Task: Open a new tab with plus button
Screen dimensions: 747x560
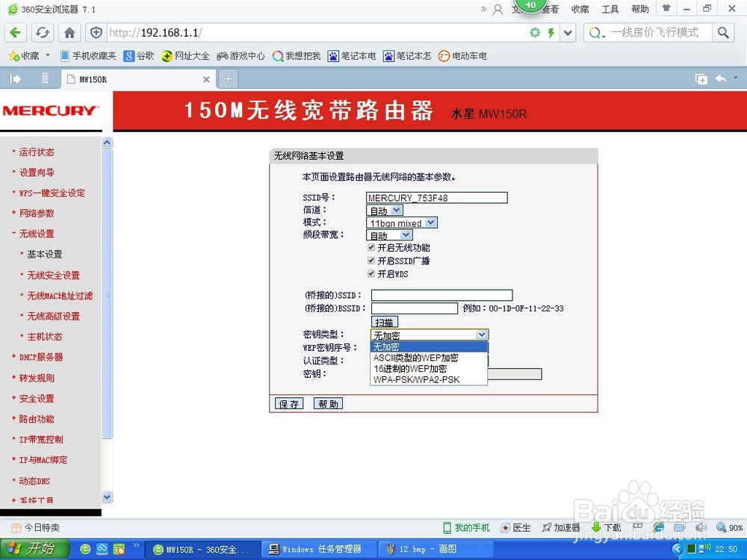Action: [x=228, y=79]
